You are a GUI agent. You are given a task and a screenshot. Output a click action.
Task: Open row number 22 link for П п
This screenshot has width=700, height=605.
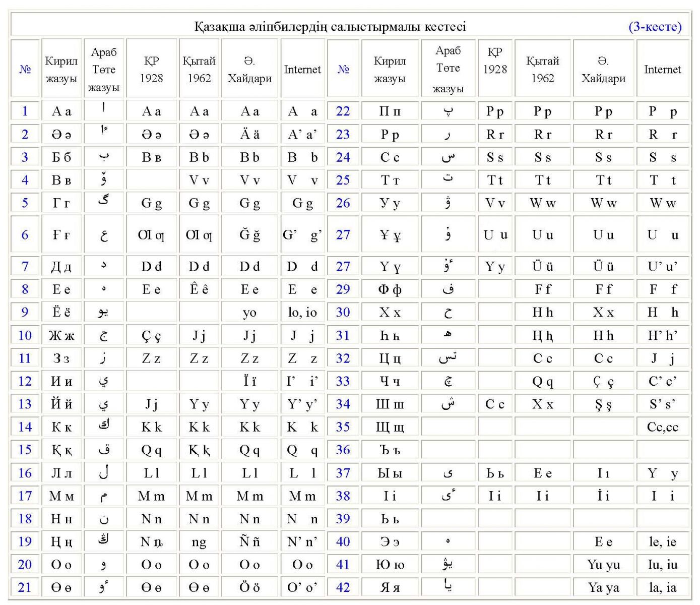pyautogui.click(x=343, y=111)
